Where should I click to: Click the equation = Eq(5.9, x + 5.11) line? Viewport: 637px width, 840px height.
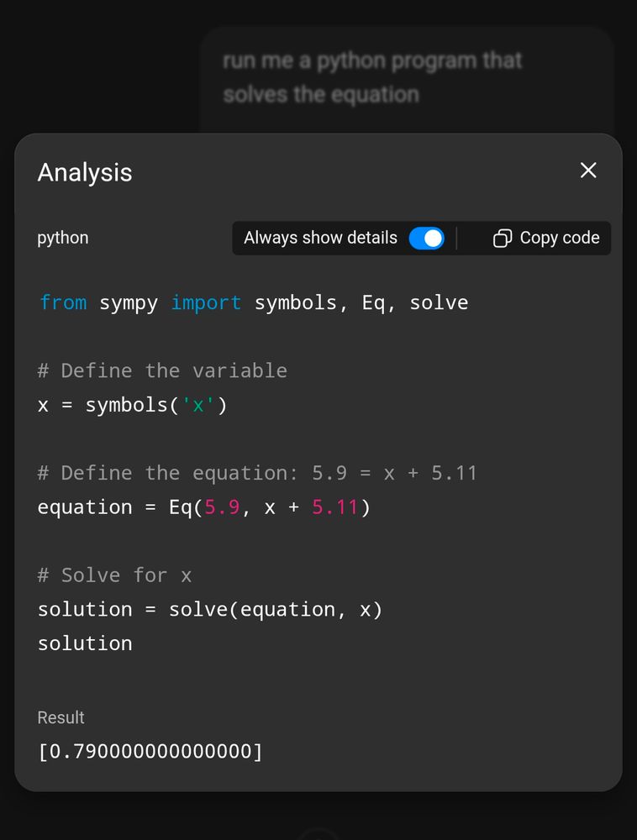[x=203, y=507]
